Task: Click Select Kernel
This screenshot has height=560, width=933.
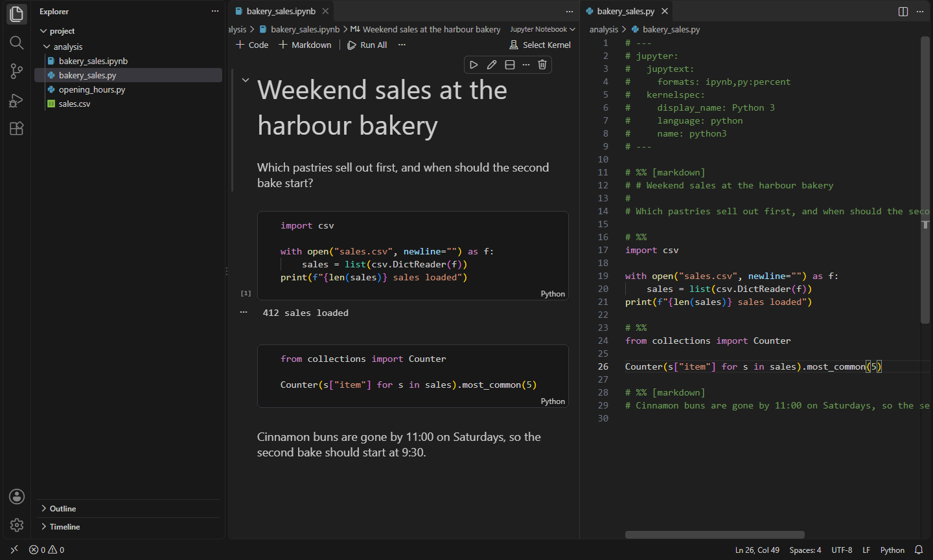Action: [x=540, y=45]
